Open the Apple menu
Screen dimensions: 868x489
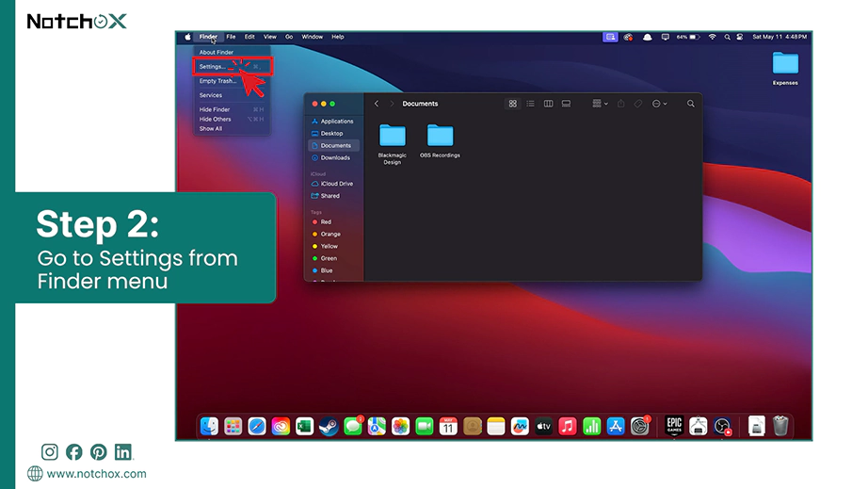[x=187, y=37]
